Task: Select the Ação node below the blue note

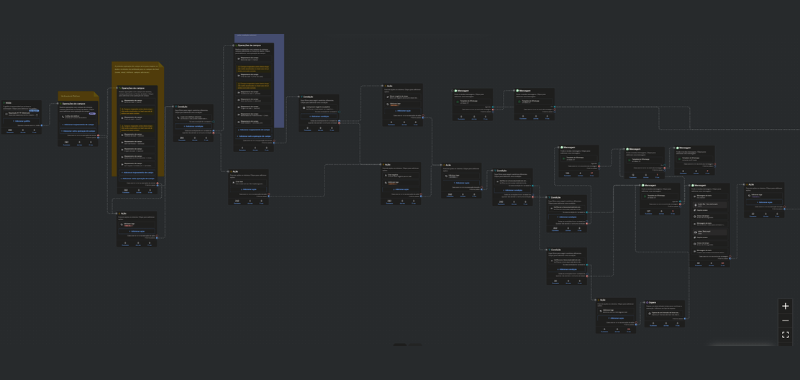Action: pos(248,187)
